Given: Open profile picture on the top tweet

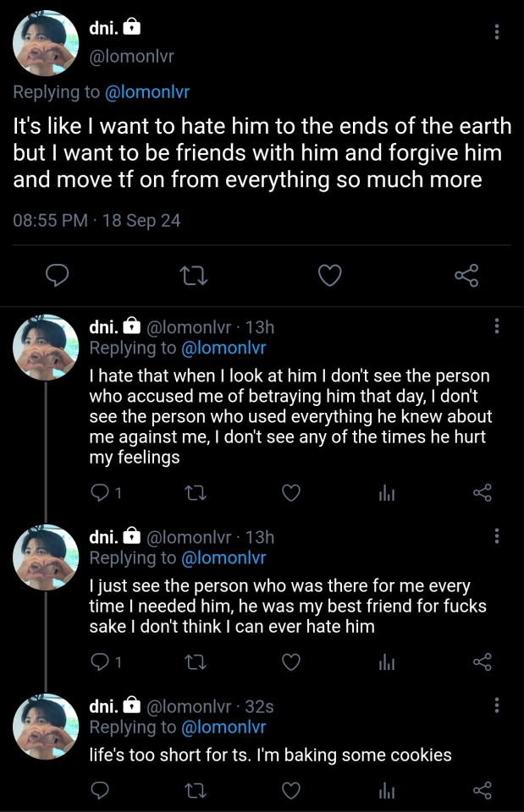Looking at the screenshot, I should coord(47,44).
